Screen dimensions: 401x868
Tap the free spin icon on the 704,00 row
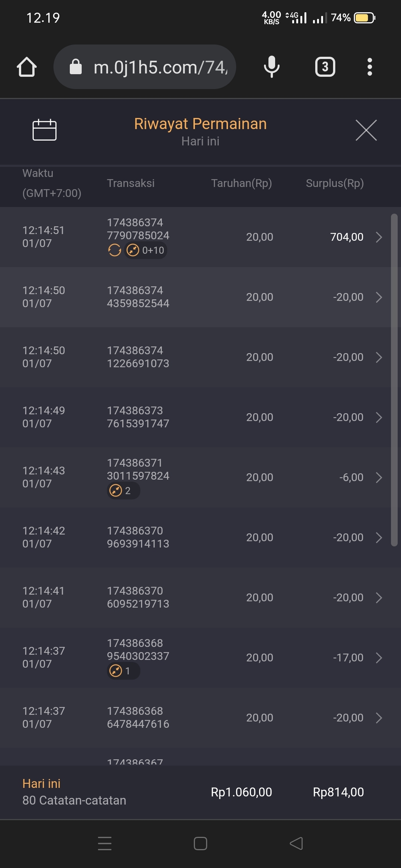pos(115,250)
